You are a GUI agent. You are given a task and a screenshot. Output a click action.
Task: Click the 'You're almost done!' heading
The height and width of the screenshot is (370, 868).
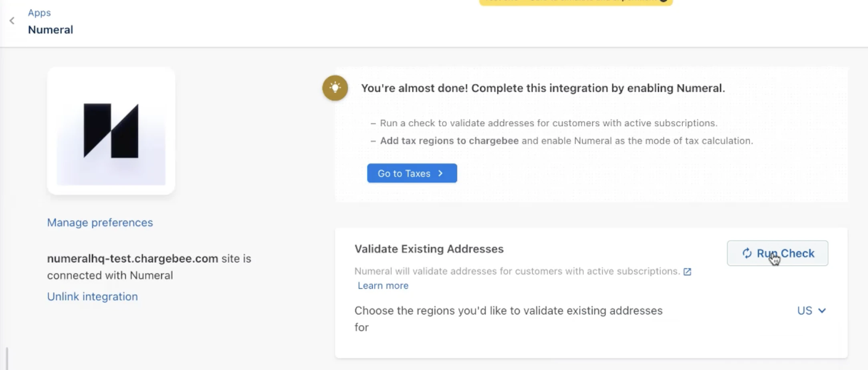(x=543, y=88)
